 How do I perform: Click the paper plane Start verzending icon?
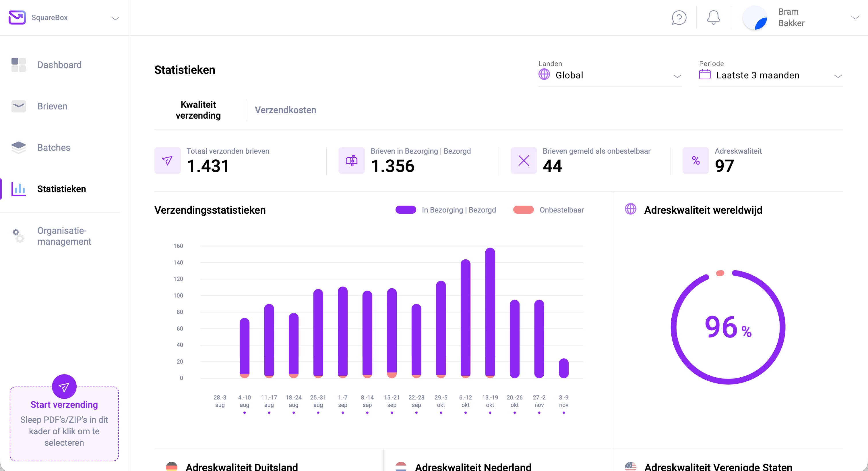(x=64, y=387)
